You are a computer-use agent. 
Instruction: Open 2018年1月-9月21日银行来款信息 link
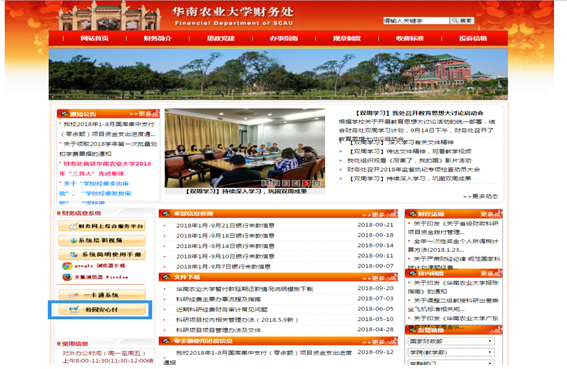[x=225, y=225]
